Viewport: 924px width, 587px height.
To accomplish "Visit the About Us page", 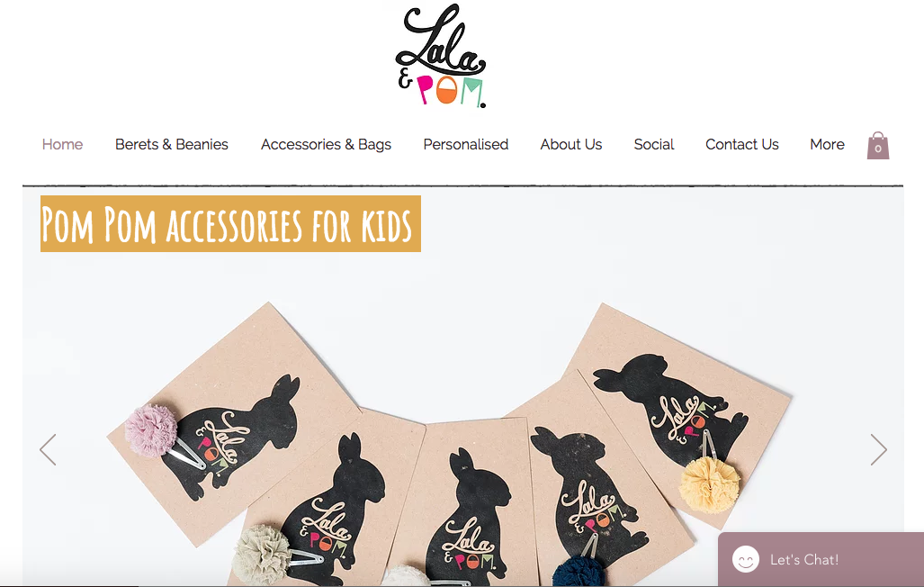I will click(571, 145).
